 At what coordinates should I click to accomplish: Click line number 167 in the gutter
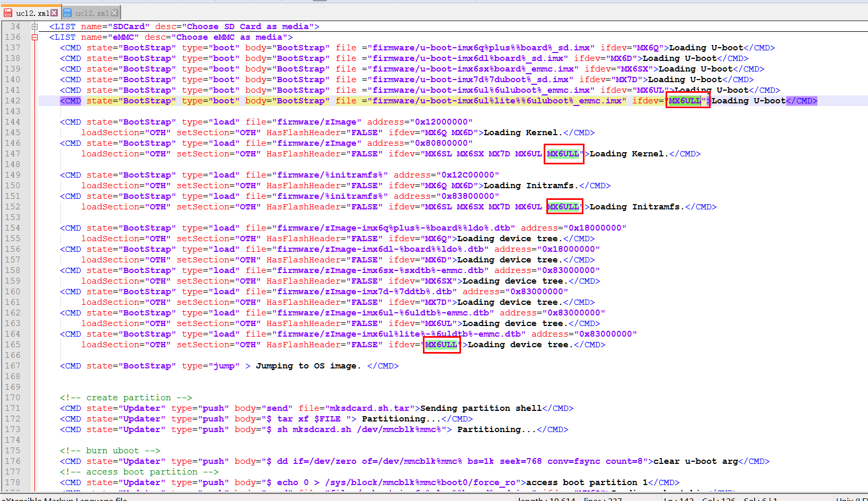pos(13,366)
